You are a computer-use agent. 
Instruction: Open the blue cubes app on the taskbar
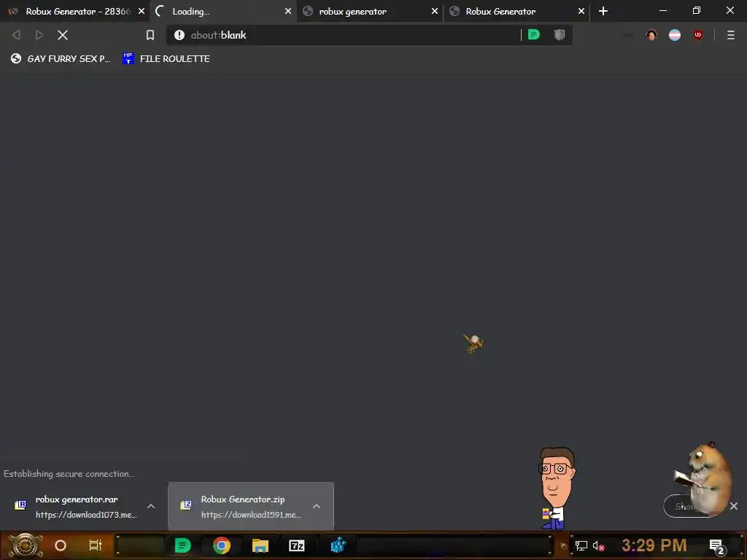(338, 545)
